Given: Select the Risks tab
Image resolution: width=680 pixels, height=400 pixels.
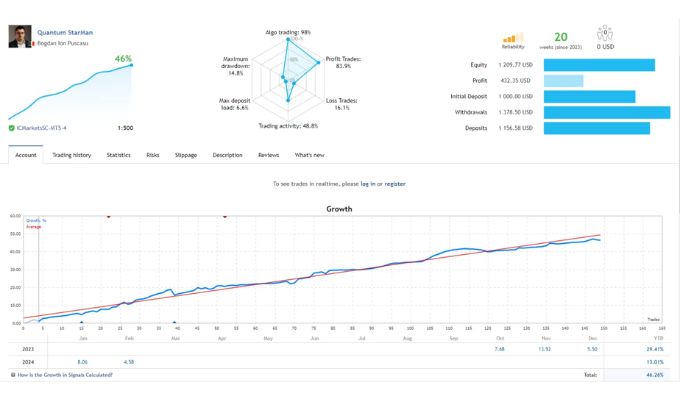Looking at the screenshot, I should pos(153,155).
